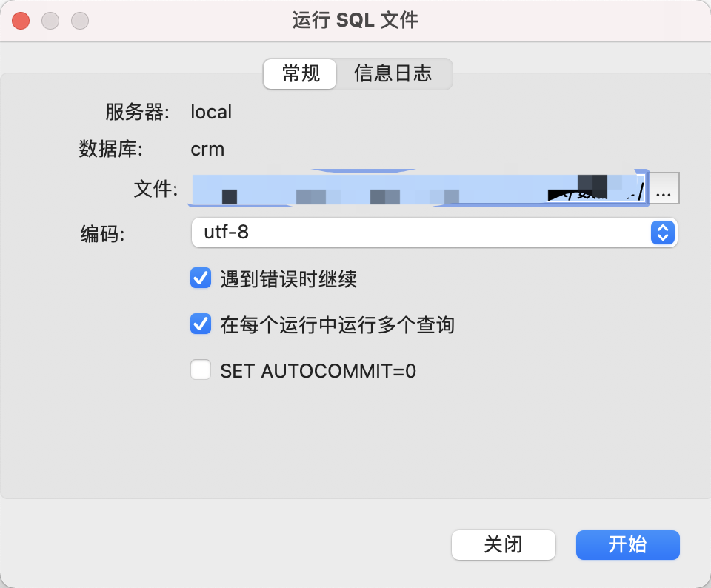
Task: Click the blue 开始 button
Action: click(x=627, y=545)
